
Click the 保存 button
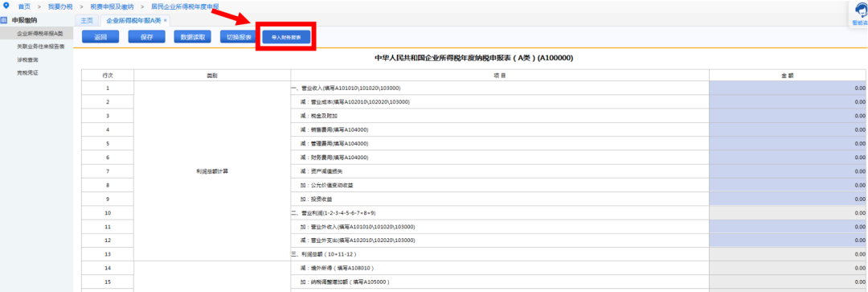[147, 37]
